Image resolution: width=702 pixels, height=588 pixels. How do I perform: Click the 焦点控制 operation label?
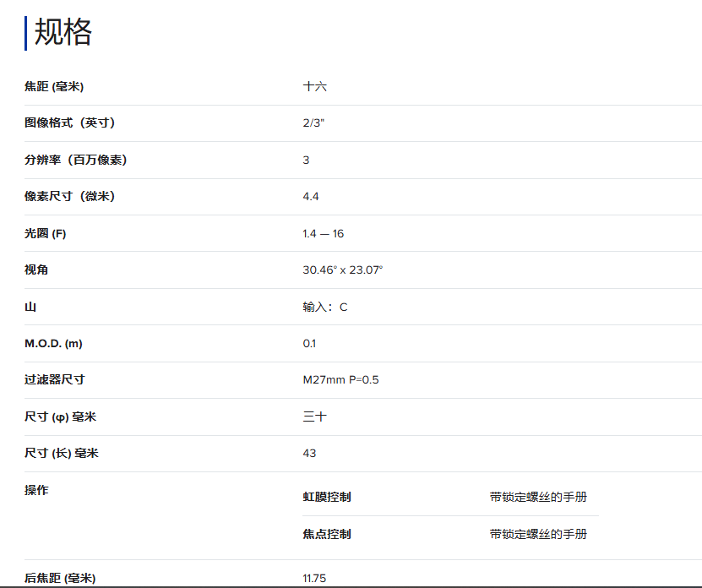(327, 534)
